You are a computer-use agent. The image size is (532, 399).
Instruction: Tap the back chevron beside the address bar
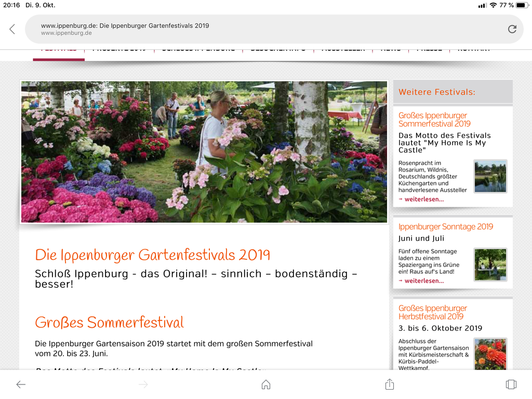click(x=12, y=29)
